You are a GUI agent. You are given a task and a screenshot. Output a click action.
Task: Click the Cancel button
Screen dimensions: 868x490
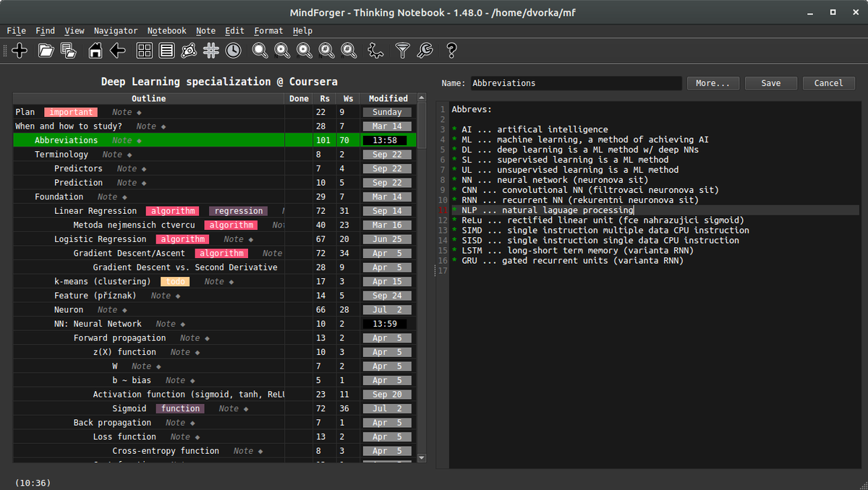point(828,83)
